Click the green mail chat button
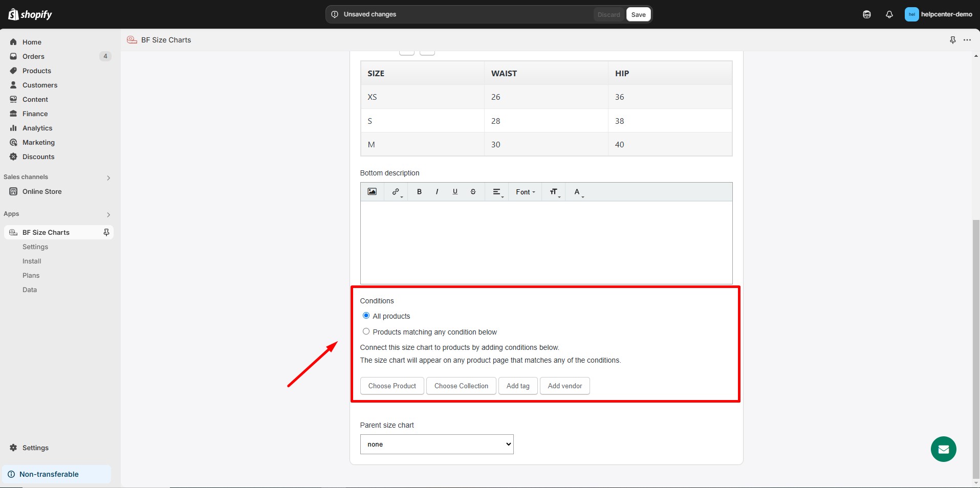Viewport: 980px width, 488px height. (x=943, y=449)
